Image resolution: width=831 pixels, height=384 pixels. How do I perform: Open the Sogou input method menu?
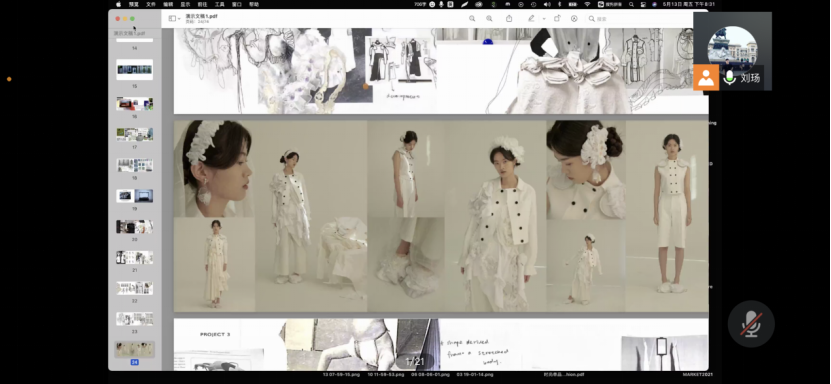point(609,4)
